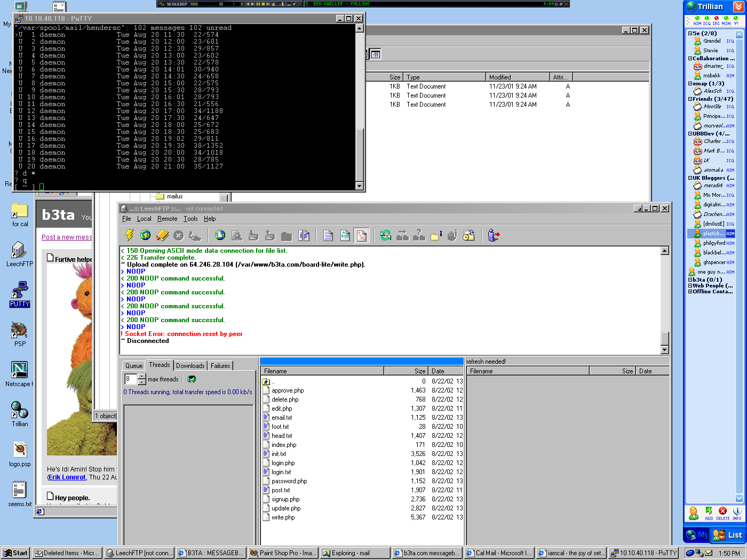
Task: Select the Netscape desktop icon
Action: tap(19, 374)
